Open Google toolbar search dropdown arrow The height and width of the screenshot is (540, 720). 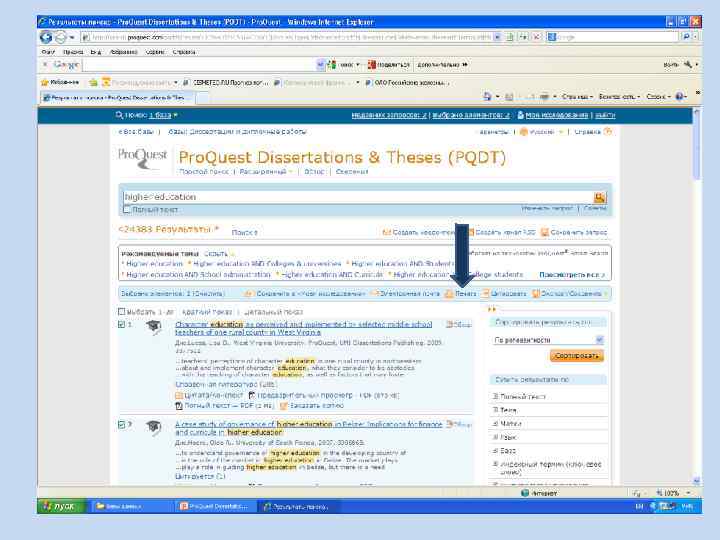[x=321, y=65]
